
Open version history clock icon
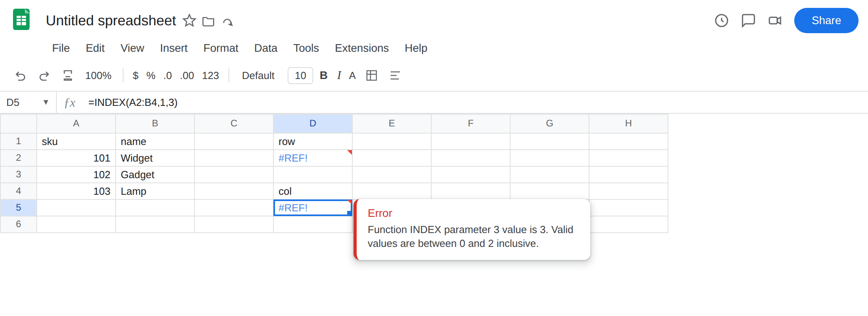[722, 21]
